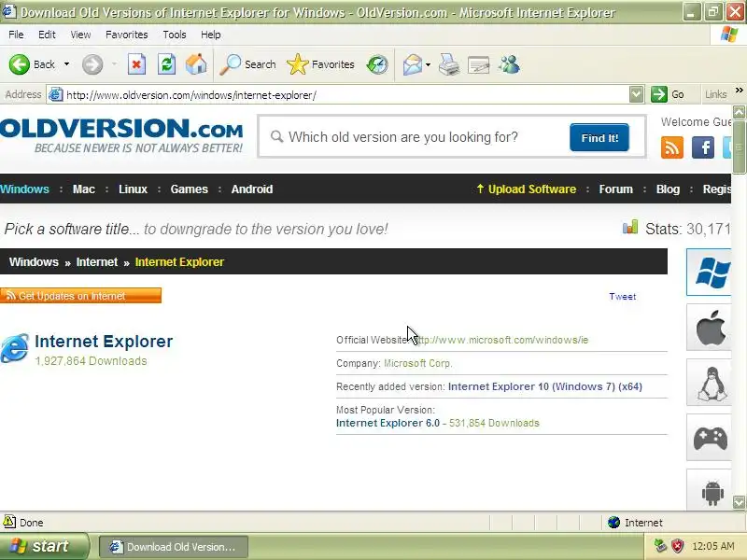
Task: Click the vertical scrollbar thumb
Action: pyautogui.click(x=739, y=147)
